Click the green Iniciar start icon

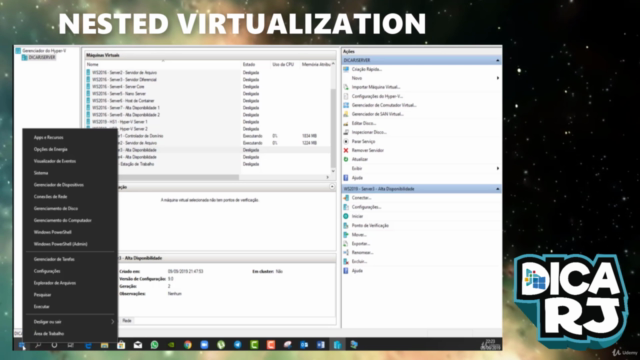pyautogui.click(x=346, y=216)
